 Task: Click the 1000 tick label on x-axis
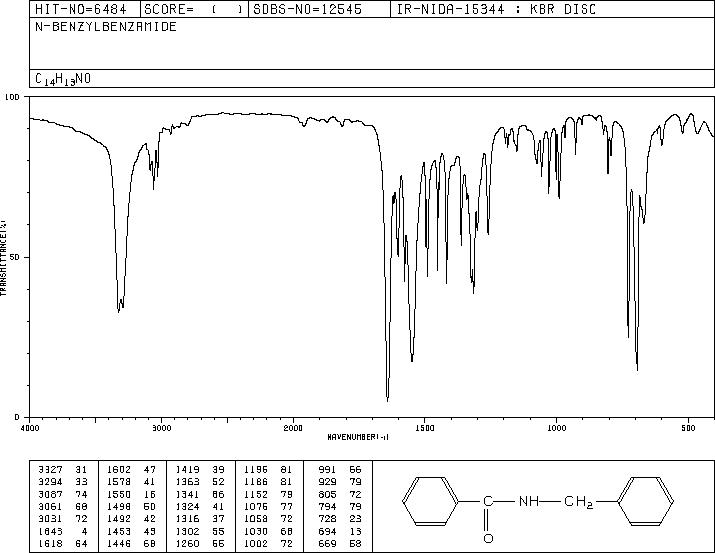[556, 428]
